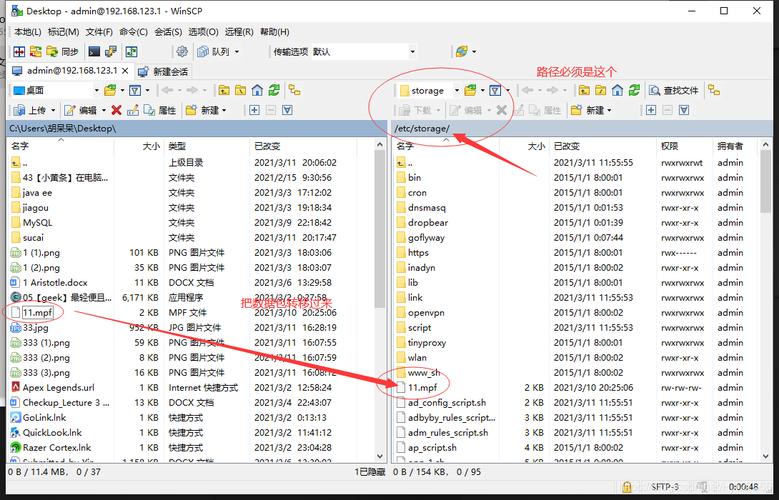
Task: Go to parent directory in remote panel
Action: click(x=584, y=90)
